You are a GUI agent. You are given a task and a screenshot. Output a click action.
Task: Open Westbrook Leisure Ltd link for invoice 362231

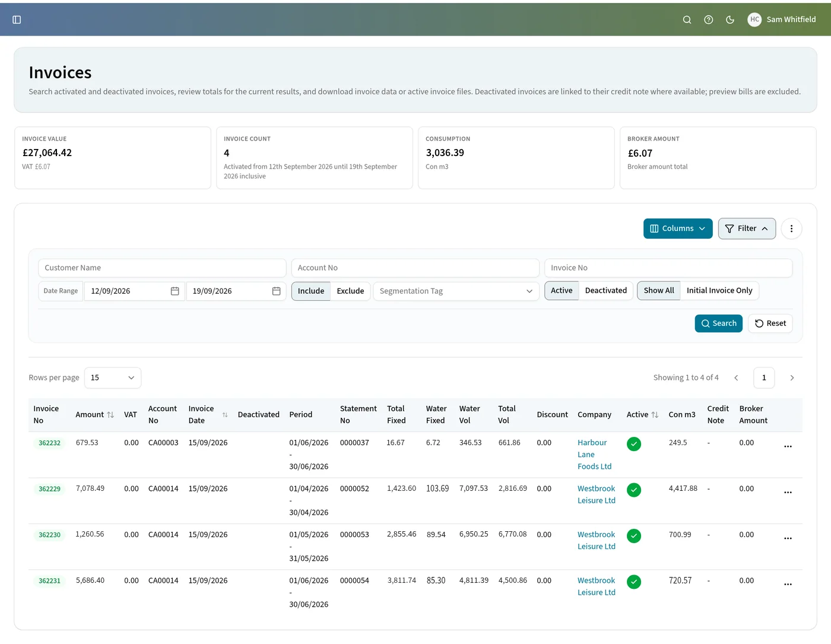[x=597, y=586]
